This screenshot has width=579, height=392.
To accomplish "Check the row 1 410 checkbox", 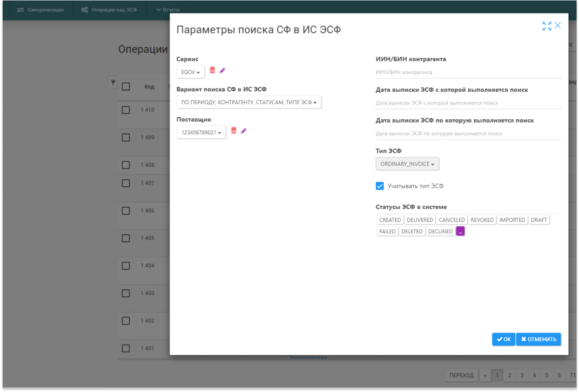I will (126, 110).
